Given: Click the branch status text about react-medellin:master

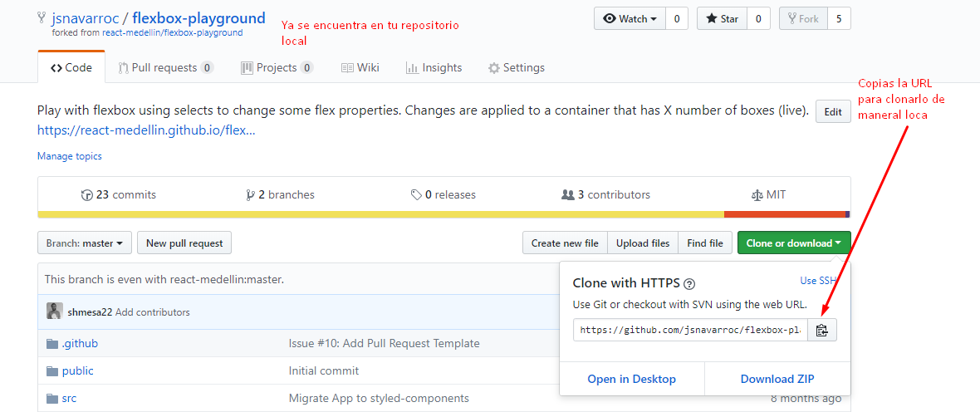Looking at the screenshot, I should pos(164,279).
